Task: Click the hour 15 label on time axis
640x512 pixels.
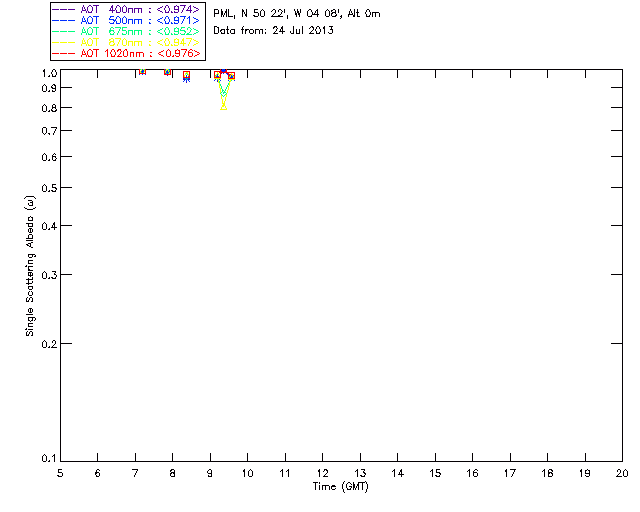Action: coord(435,474)
